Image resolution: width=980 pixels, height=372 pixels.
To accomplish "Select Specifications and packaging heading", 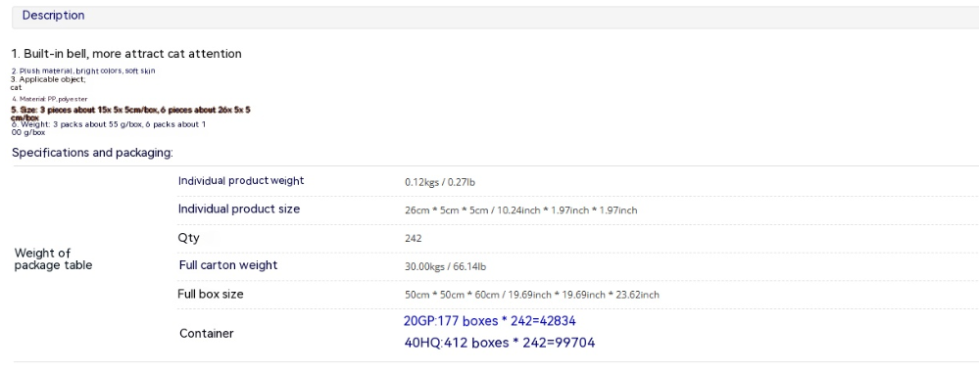I will tap(92, 153).
